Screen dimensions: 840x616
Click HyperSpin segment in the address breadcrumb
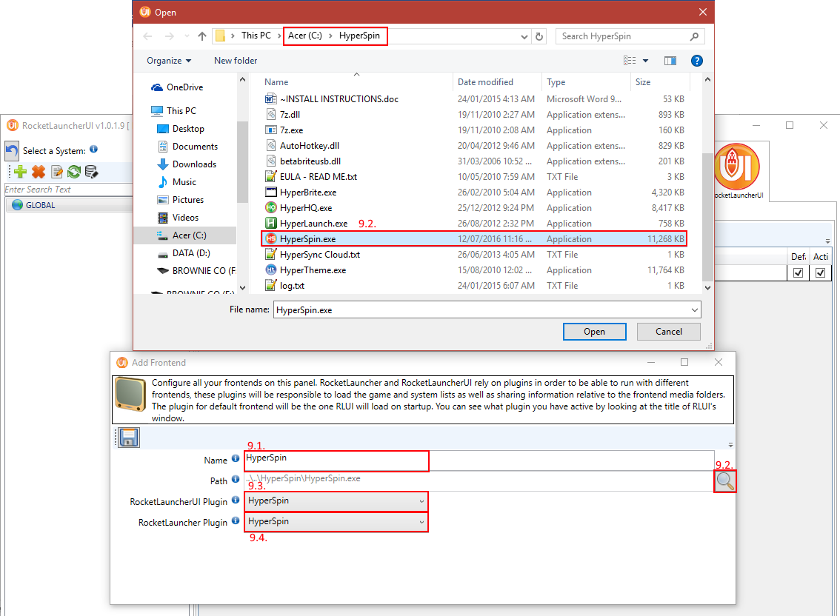(359, 36)
